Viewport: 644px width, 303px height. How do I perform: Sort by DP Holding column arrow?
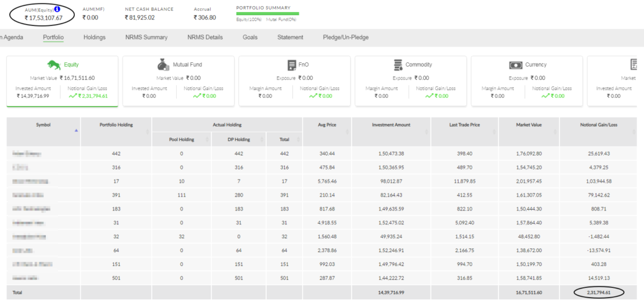coord(262,139)
